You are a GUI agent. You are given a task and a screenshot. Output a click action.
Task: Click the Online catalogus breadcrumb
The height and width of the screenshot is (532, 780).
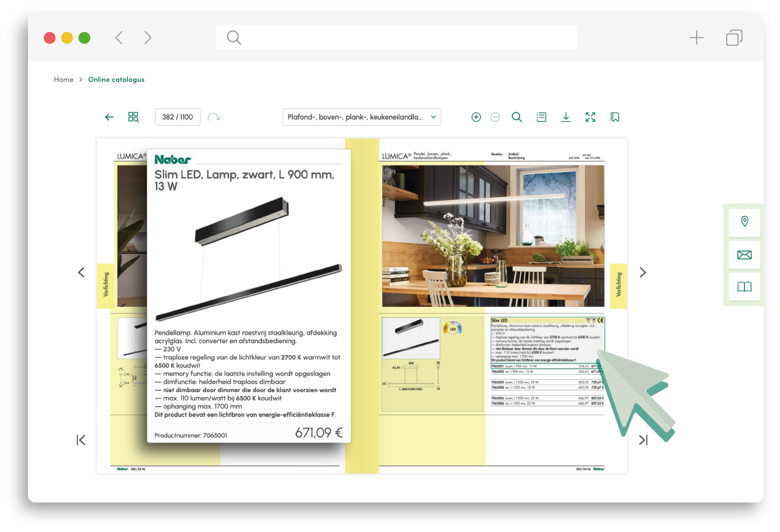click(x=116, y=80)
